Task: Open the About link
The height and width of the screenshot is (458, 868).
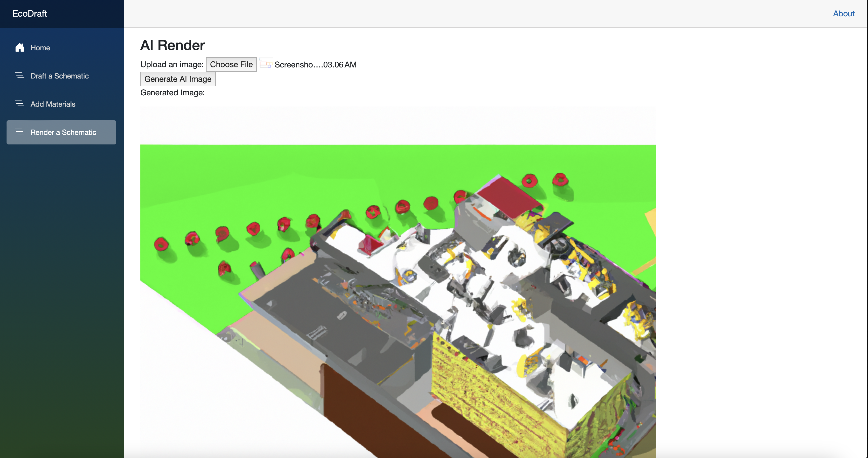Action: [x=843, y=14]
